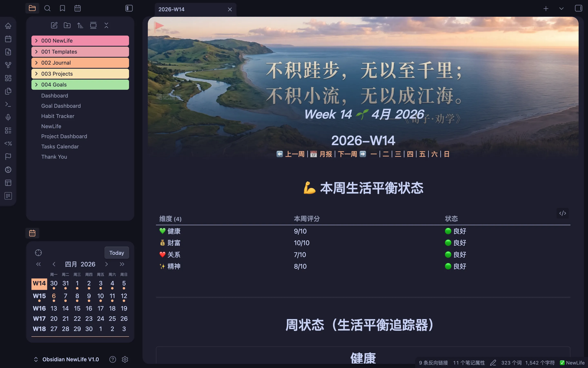588x368 pixels.
Task: Click the Today button in calendar
Action: point(117,253)
